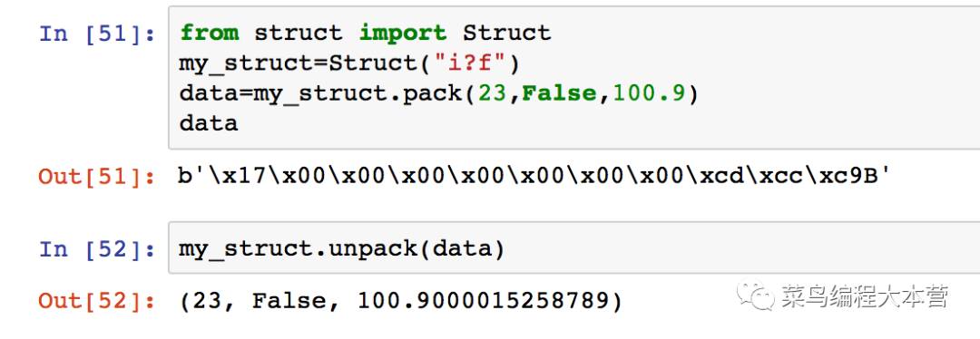Click the 100.9000015258789 value in output
Image resolution: width=980 pixels, height=339 pixels.
click(x=483, y=302)
